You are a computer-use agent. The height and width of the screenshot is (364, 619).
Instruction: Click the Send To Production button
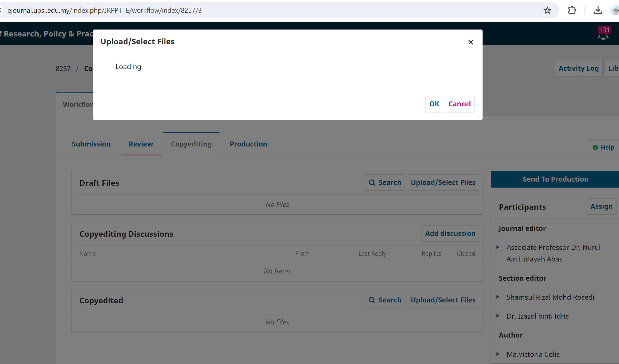pyautogui.click(x=555, y=179)
